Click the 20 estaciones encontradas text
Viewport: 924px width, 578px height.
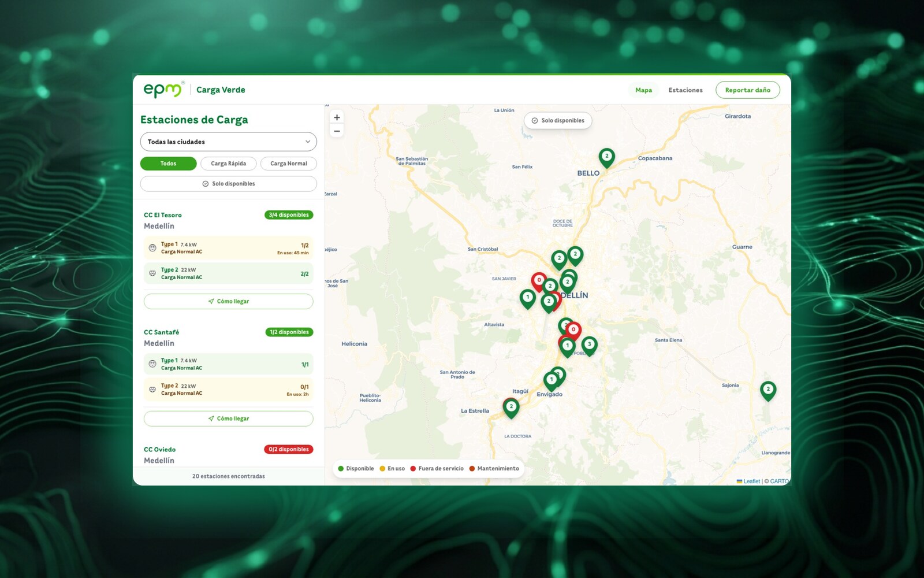click(x=229, y=476)
